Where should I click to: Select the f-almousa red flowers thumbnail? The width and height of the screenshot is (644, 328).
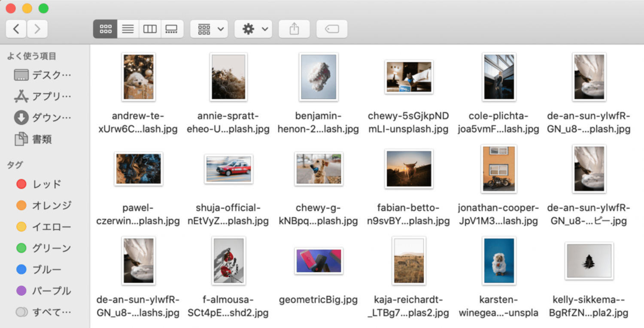tap(228, 261)
